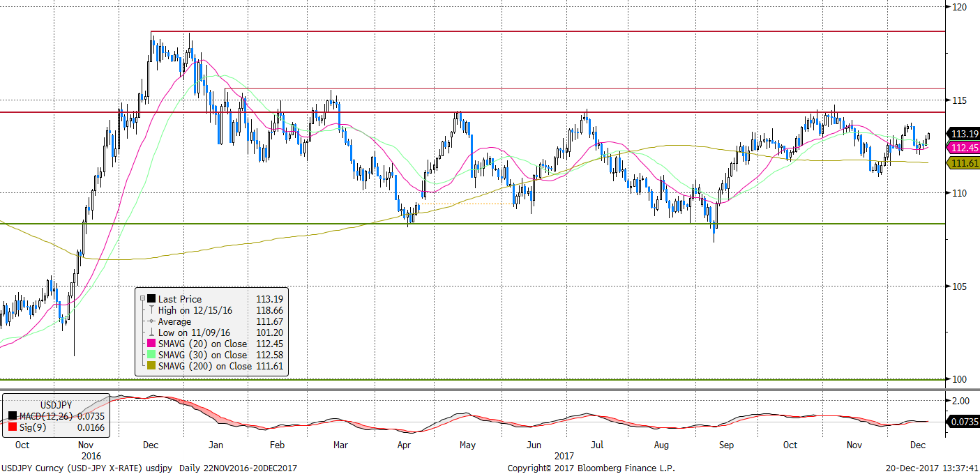Click the Jun month label on time axis
The width and height of the screenshot is (980, 474).
(x=534, y=445)
